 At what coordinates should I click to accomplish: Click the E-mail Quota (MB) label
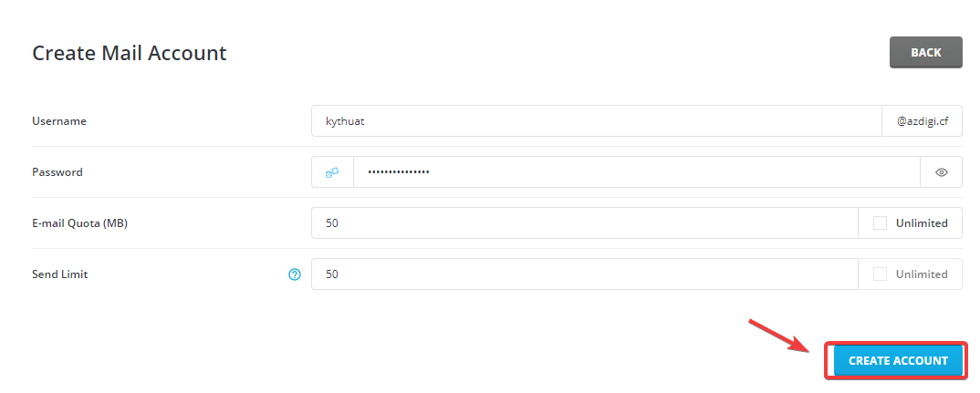click(79, 222)
